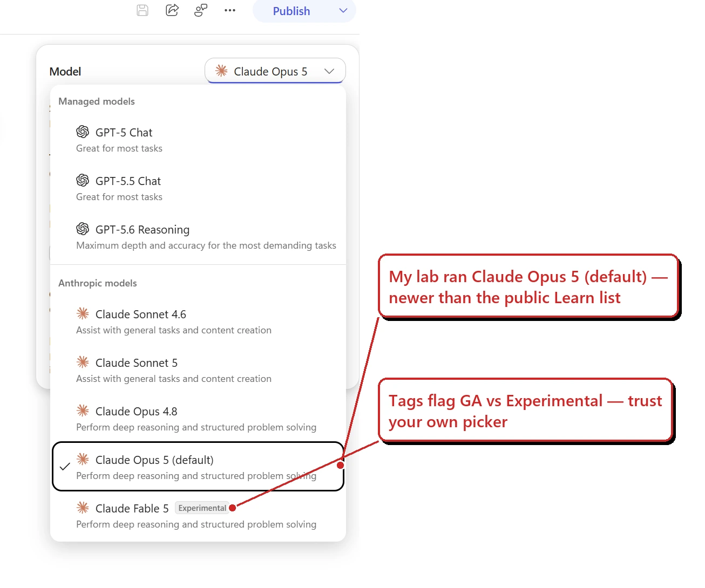Viewport: 705px width, 588px height.
Task: Click the people icon left of the ellipsis
Action: pos(201,10)
